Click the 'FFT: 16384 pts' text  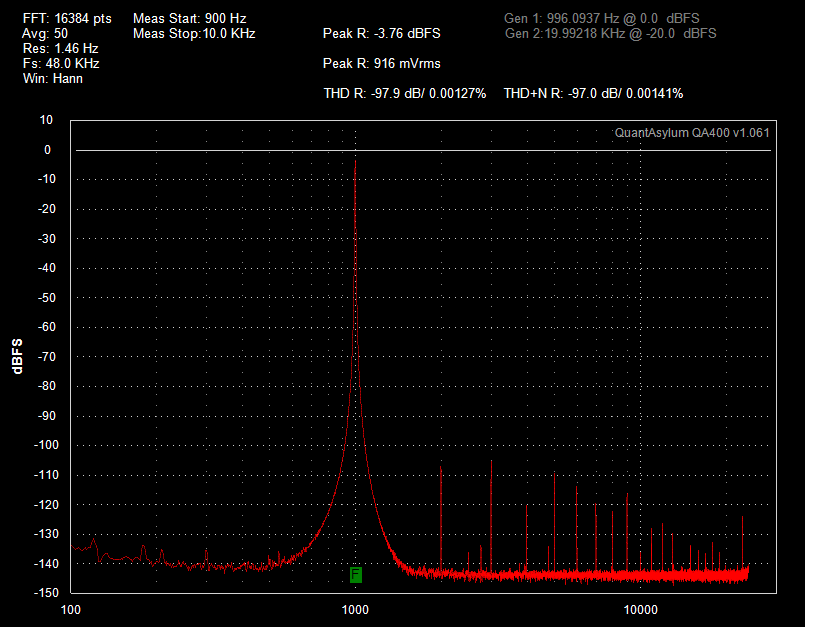click(x=67, y=18)
